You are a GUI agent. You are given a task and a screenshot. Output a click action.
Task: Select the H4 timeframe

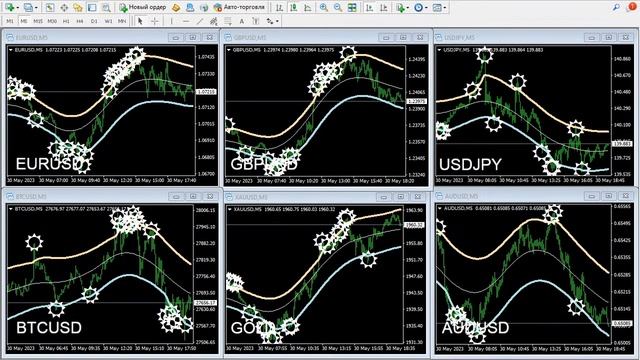[80, 21]
